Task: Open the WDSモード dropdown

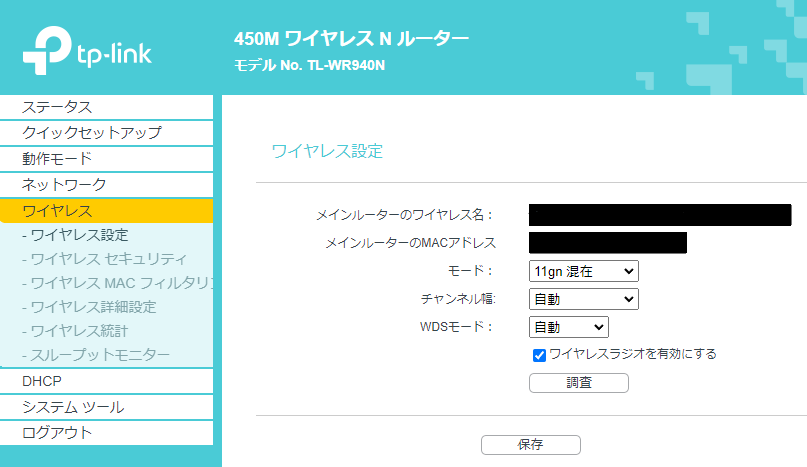Action: pos(569,327)
